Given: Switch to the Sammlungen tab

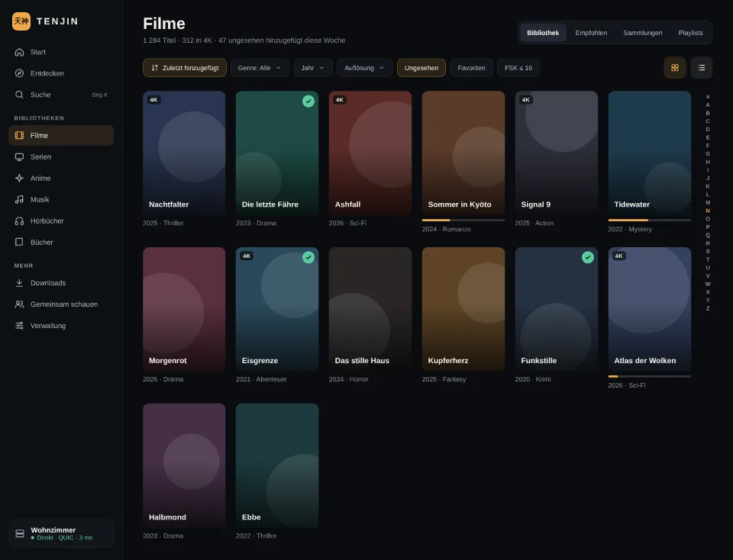Looking at the screenshot, I should (642, 33).
